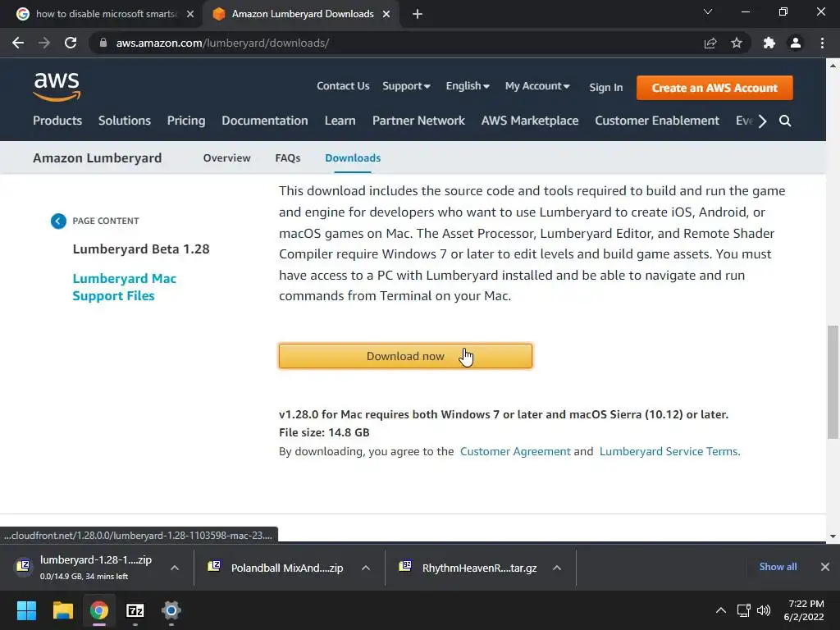
Task: Click the Sign In link
Action: coord(606,87)
